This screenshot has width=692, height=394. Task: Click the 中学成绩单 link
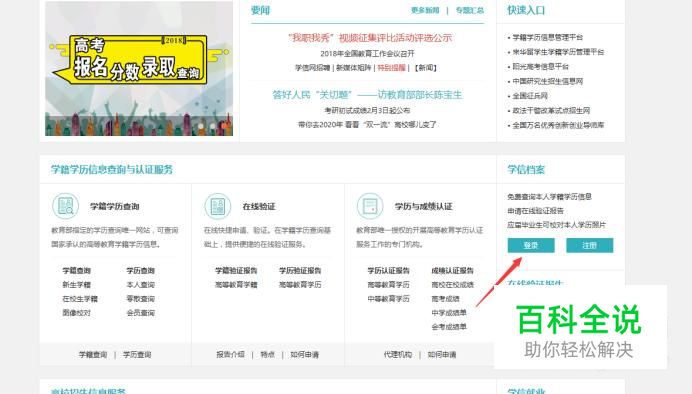tap(449, 313)
